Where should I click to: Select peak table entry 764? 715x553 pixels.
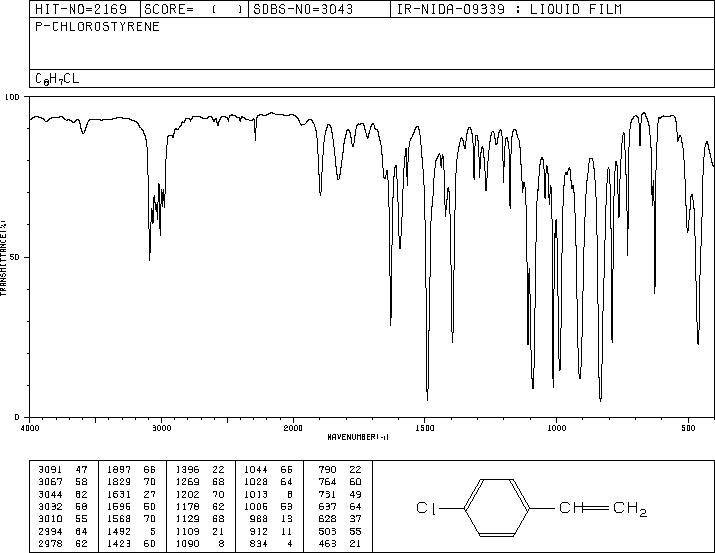(327, 482)
